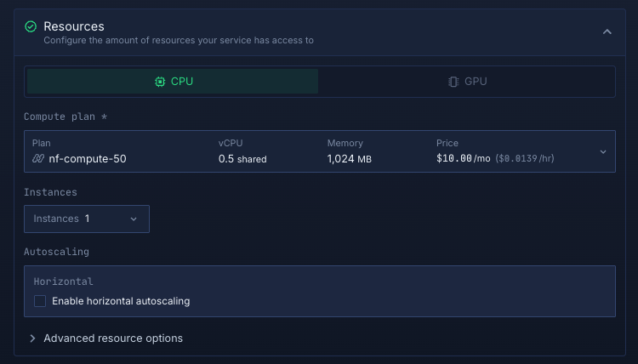The height and width of the screenshot is (364, 638).
Task: Collapse the Resources section with the top chevron
Action: point(607,32)
